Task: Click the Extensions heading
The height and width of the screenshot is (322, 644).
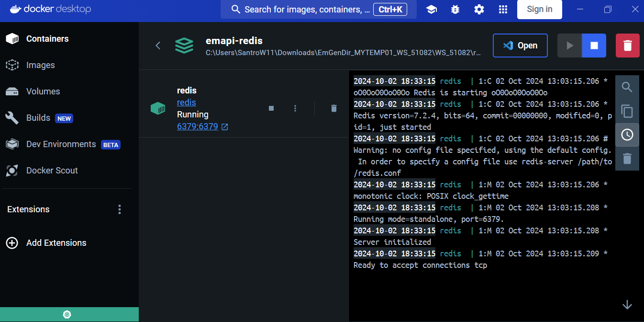Action: [28, 209]
